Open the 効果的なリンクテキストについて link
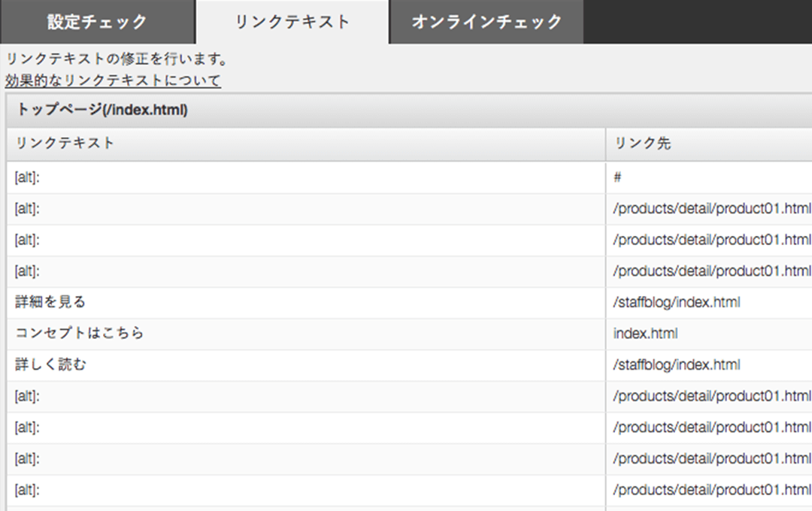 [x=113, y=80]
